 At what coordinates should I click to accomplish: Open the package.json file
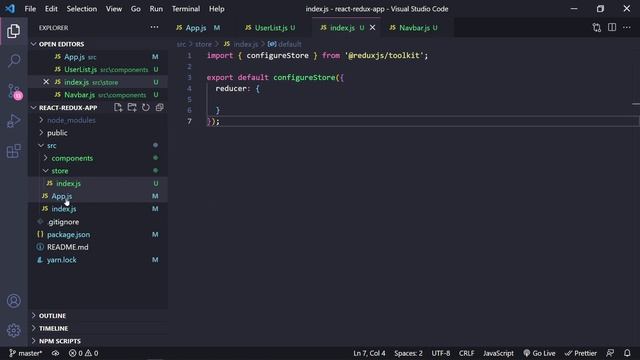click(98, 234)
